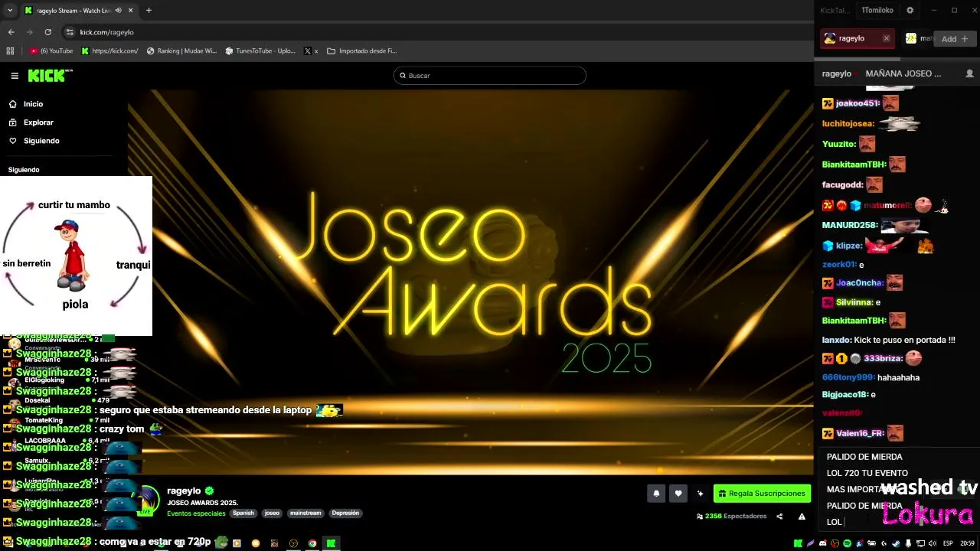980x551 pixels.
Task: Open the user list icon in KickTalk header
Action: tap(969, 73)
